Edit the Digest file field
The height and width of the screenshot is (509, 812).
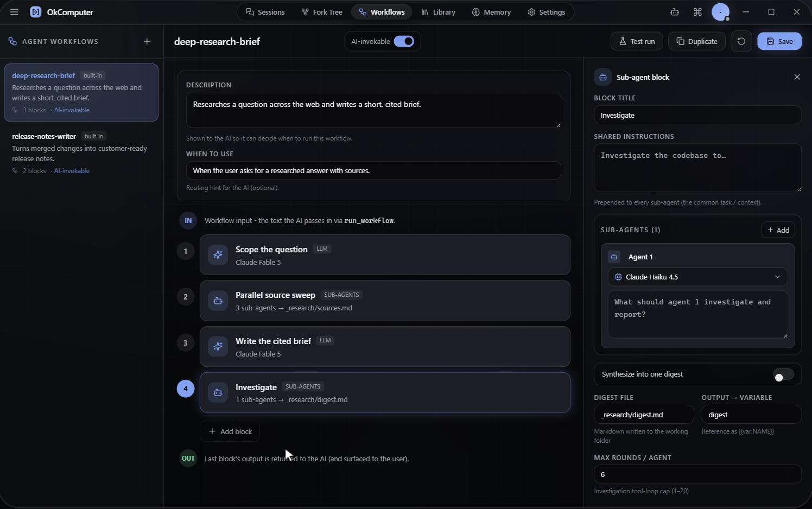644,415
